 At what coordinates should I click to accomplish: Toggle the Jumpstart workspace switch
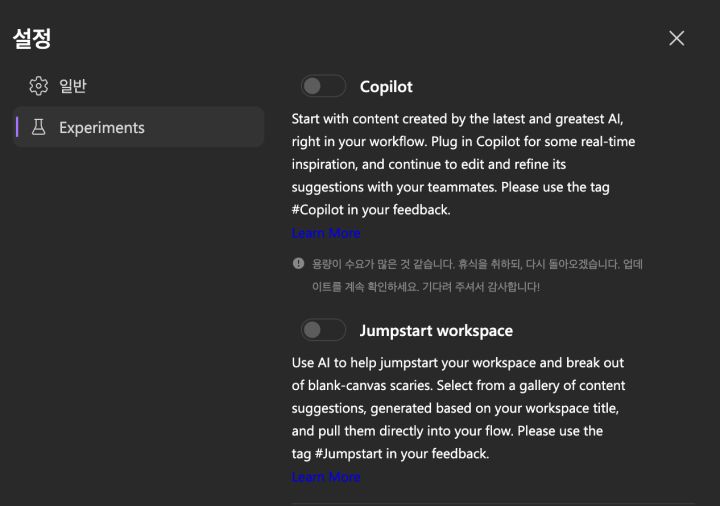pos(323,330)
